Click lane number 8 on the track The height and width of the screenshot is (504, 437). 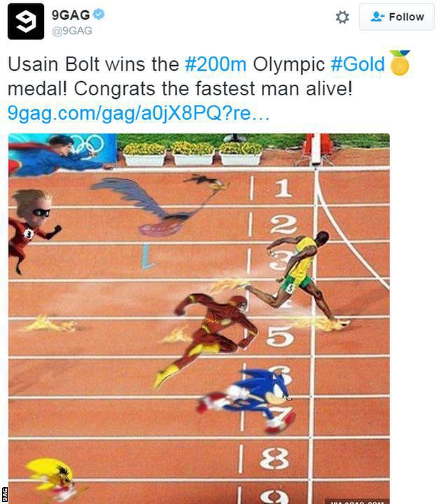tap(275, 458)
